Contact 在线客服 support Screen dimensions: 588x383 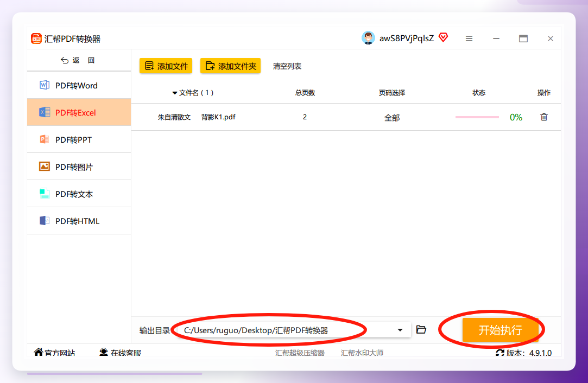click(120, 353)
